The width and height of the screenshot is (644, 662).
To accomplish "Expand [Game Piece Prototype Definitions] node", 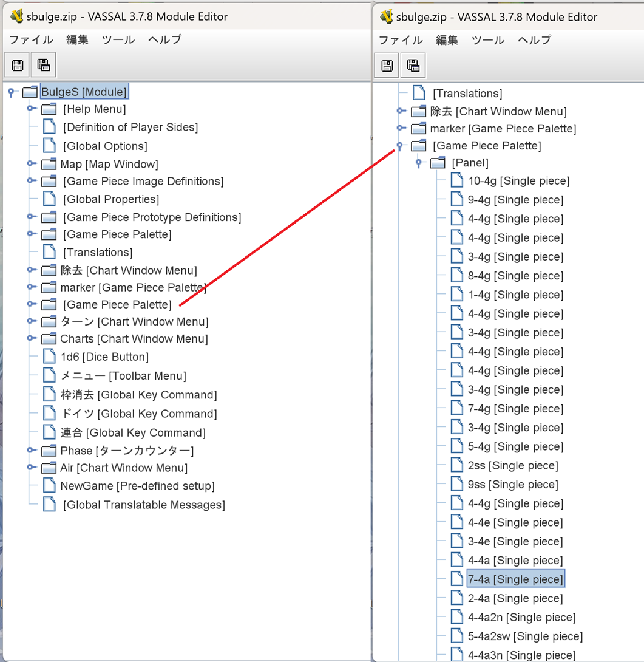I will coord(31,217).
